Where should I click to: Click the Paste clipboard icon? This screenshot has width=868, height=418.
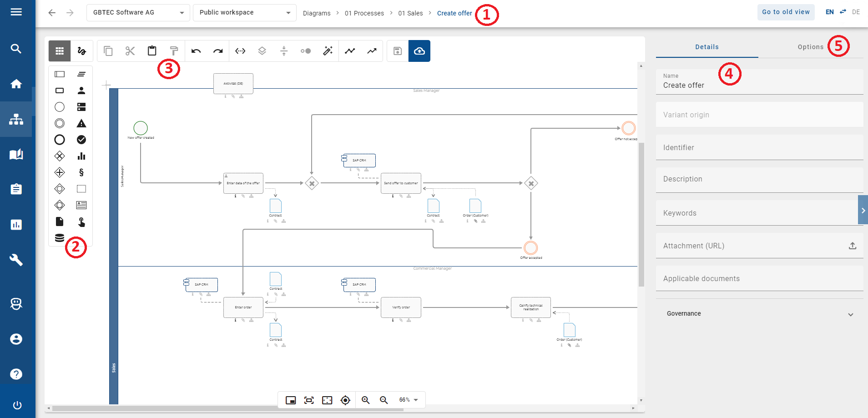click(152, 50)
